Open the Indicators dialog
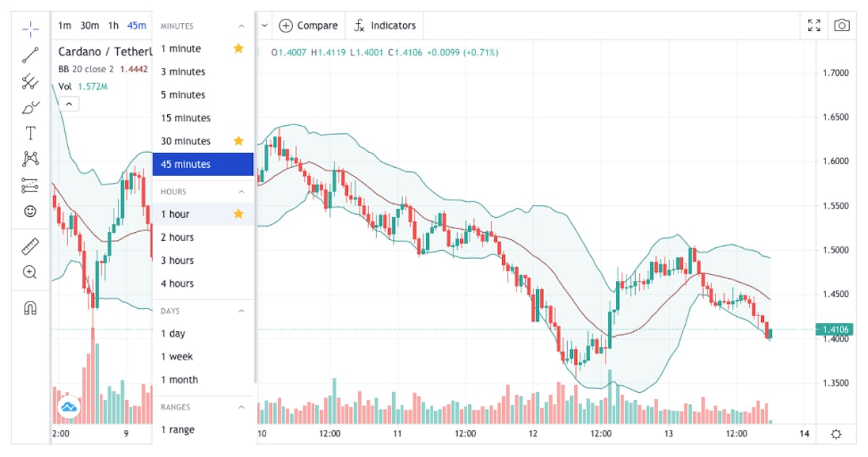This screenshot has height=457, width=868. [385, 25]
